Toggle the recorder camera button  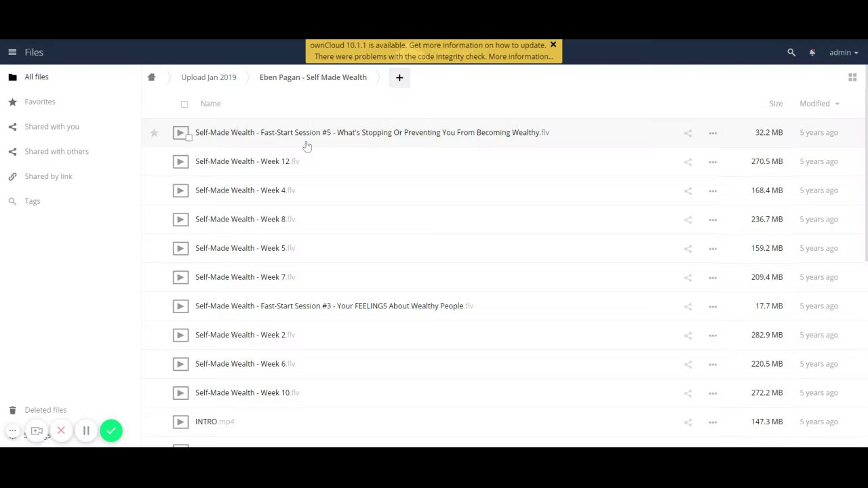coord(37,431)
